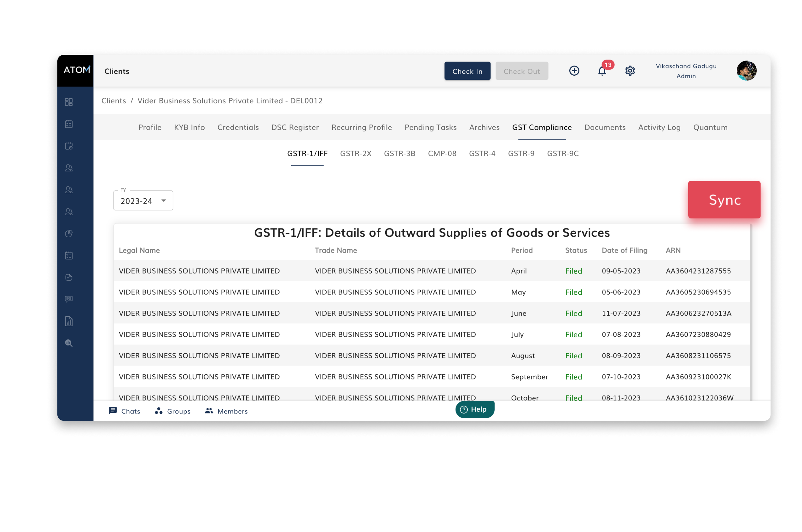Select the GSTR-2X sub-tab
This screenshot has height=532, width=802.
point(356,154)
